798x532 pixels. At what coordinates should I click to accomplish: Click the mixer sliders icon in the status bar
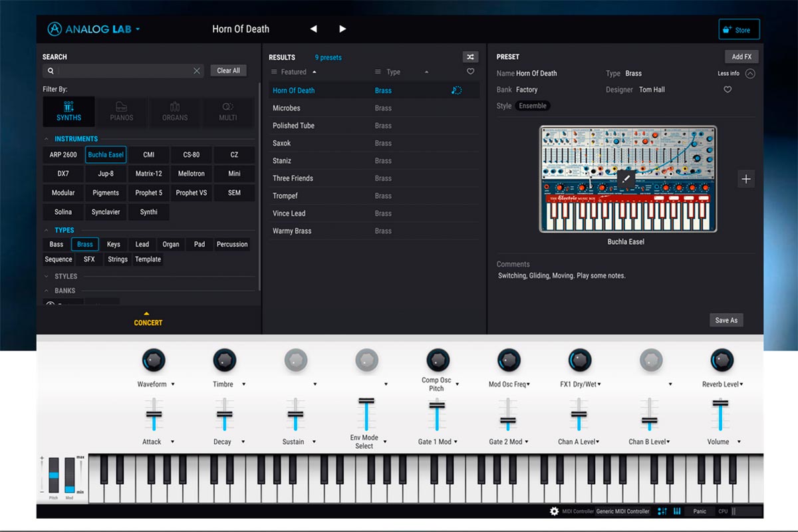(662, 511)
